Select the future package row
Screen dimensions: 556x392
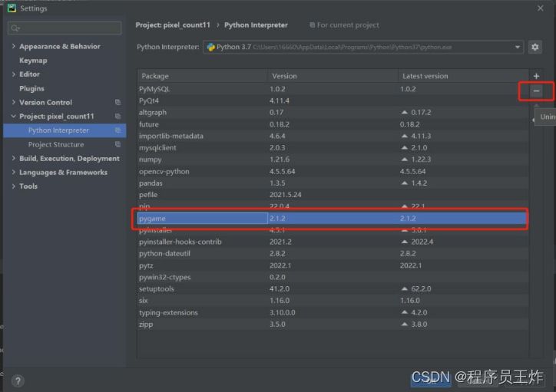(333, 124)
